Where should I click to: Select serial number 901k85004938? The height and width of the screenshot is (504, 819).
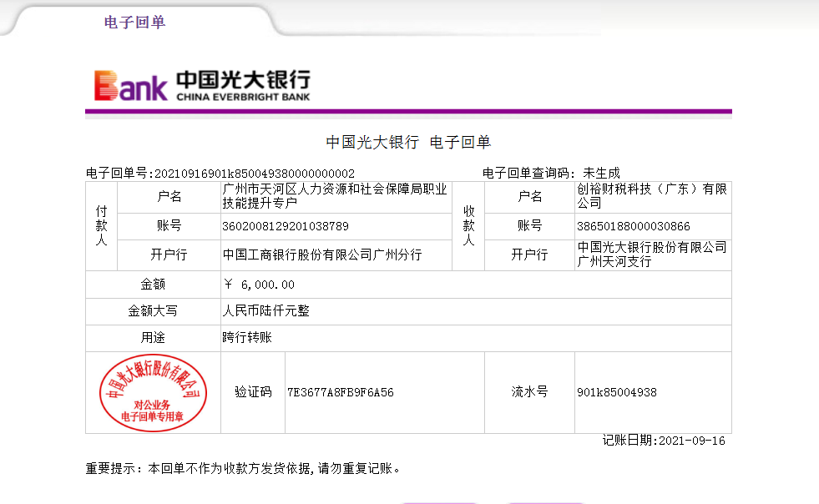(617, 392)
